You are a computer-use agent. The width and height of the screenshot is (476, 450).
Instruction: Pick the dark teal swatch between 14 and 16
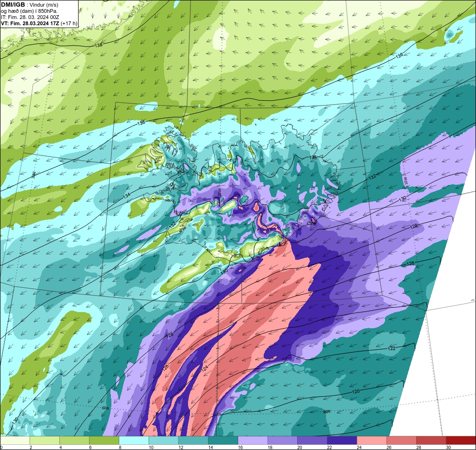click(x=223, y=440)
